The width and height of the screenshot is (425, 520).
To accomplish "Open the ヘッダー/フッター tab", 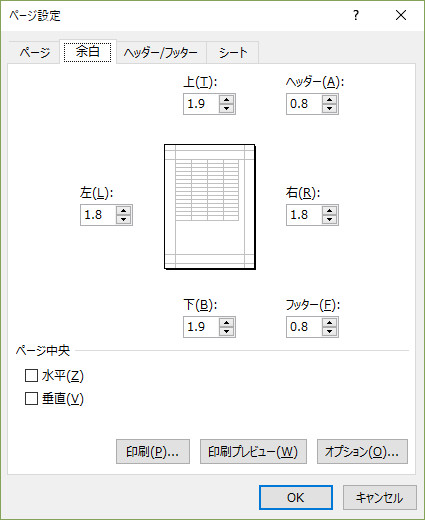I will pos(161,53).
